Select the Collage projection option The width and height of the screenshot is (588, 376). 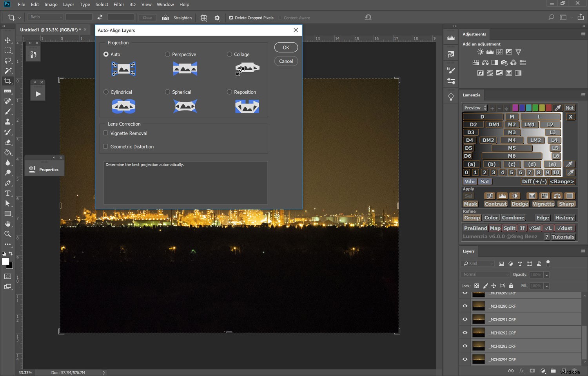tap(229, 54)
